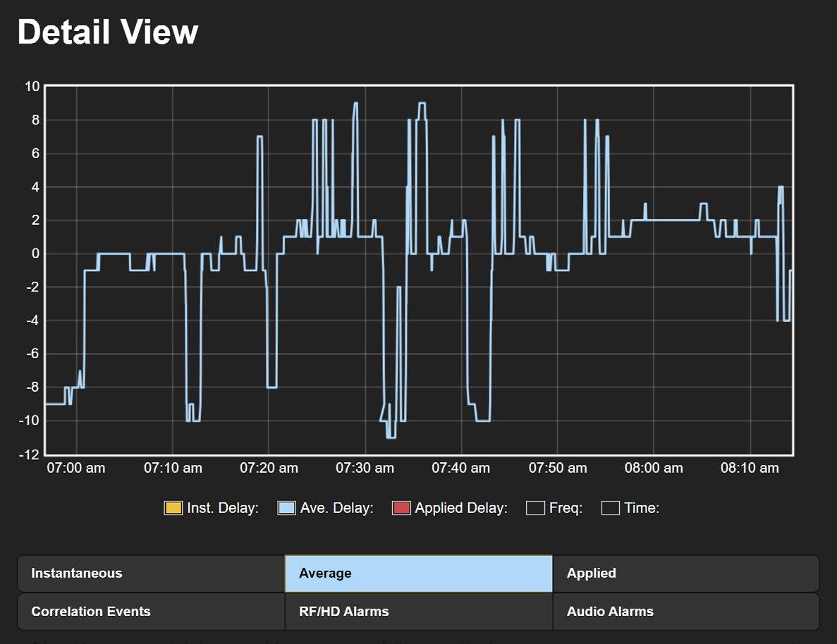This screenshot has height=644, width=837.
Task: Click the Detail View heading
Action: pos(108,32)
